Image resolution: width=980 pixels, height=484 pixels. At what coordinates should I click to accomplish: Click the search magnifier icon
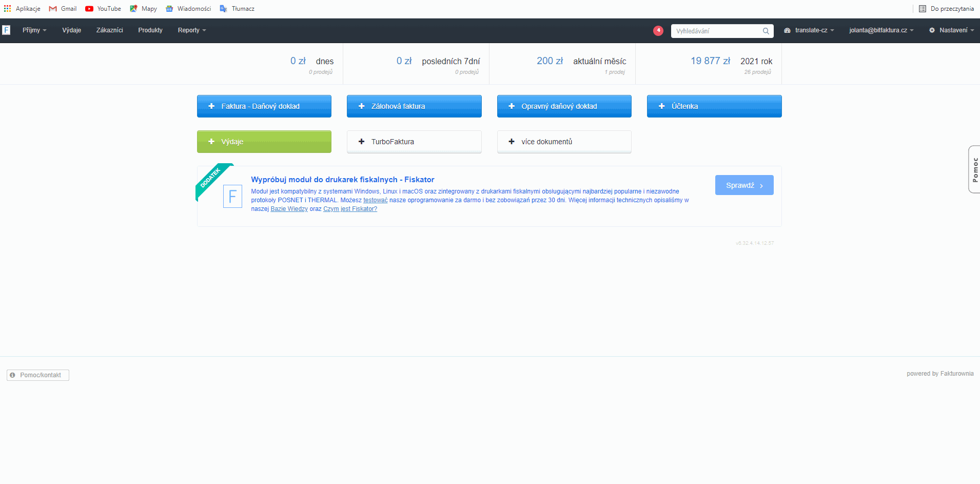tap(766, 31)
